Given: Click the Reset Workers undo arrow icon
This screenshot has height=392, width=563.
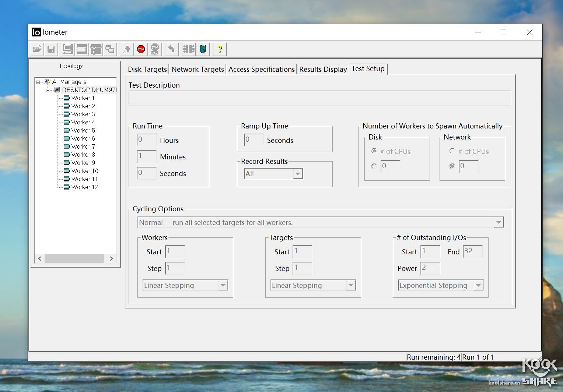Looking at the screenshot, I should tap(171, 49).
